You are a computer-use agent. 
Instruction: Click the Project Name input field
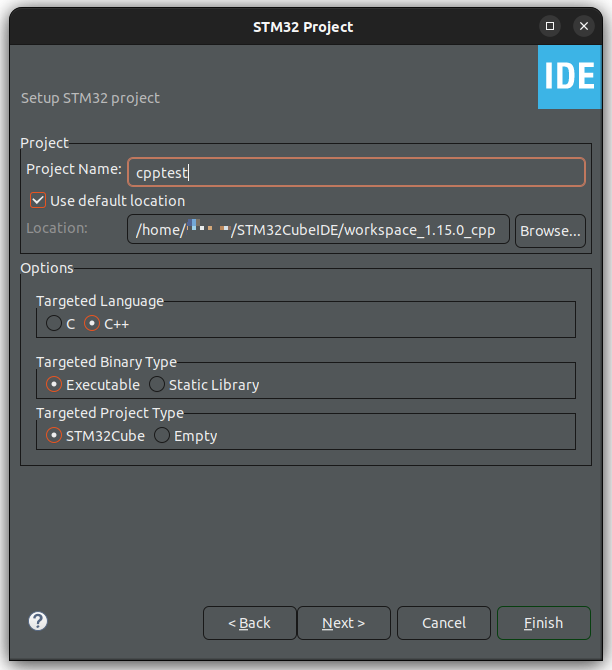(x=356, y=172)
